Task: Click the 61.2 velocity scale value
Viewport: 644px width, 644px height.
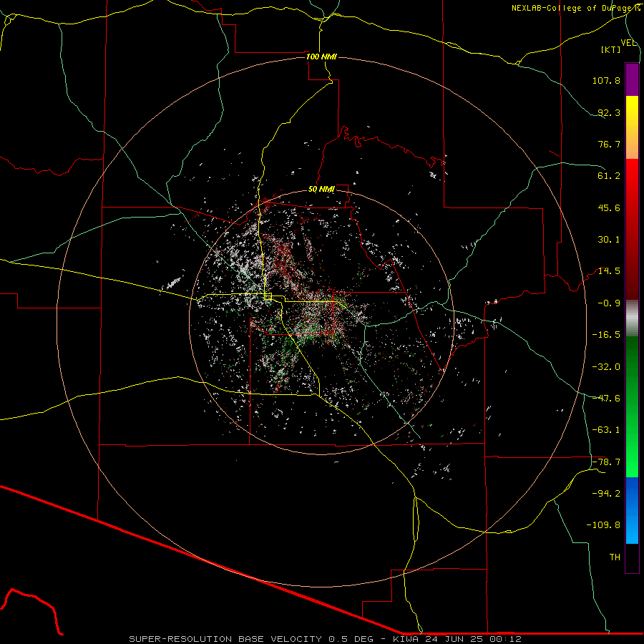Action: [609, 176]
